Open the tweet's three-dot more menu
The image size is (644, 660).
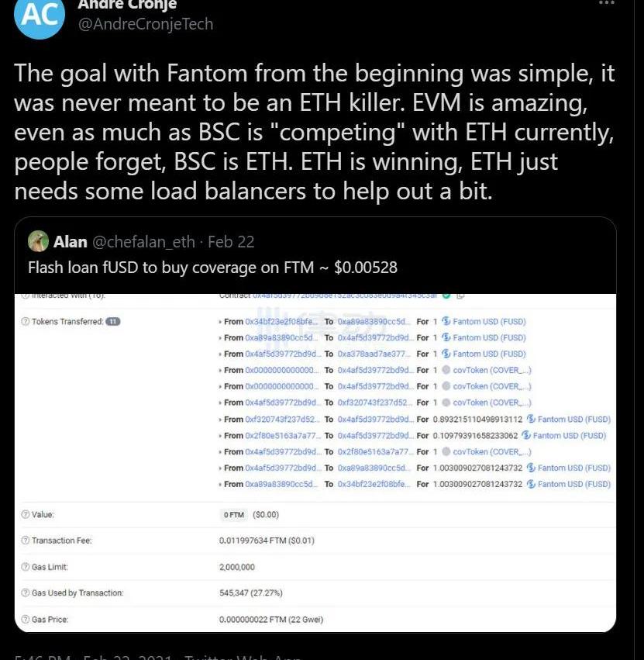point(607,3)
